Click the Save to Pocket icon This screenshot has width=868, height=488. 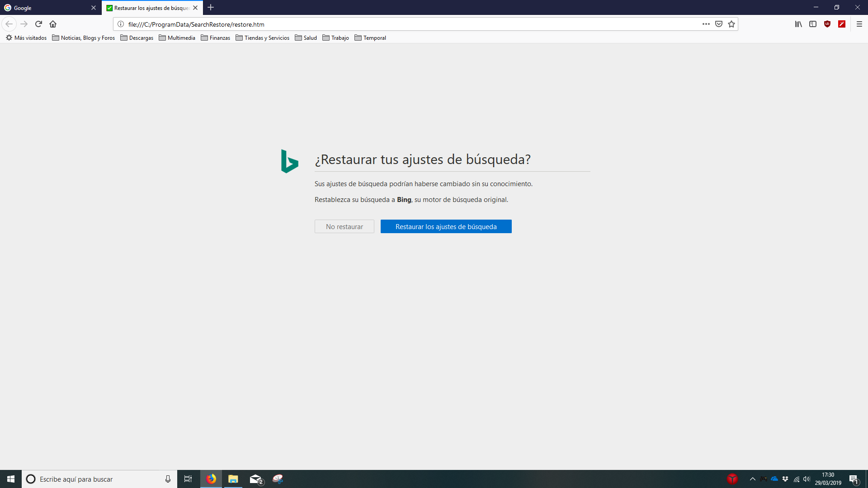pos(719,24)
